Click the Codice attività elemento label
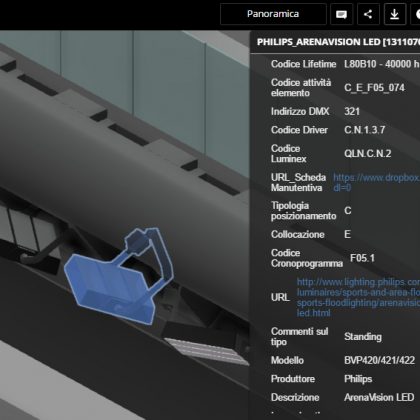Screen dimensions: 420x420 pos(301,88)
